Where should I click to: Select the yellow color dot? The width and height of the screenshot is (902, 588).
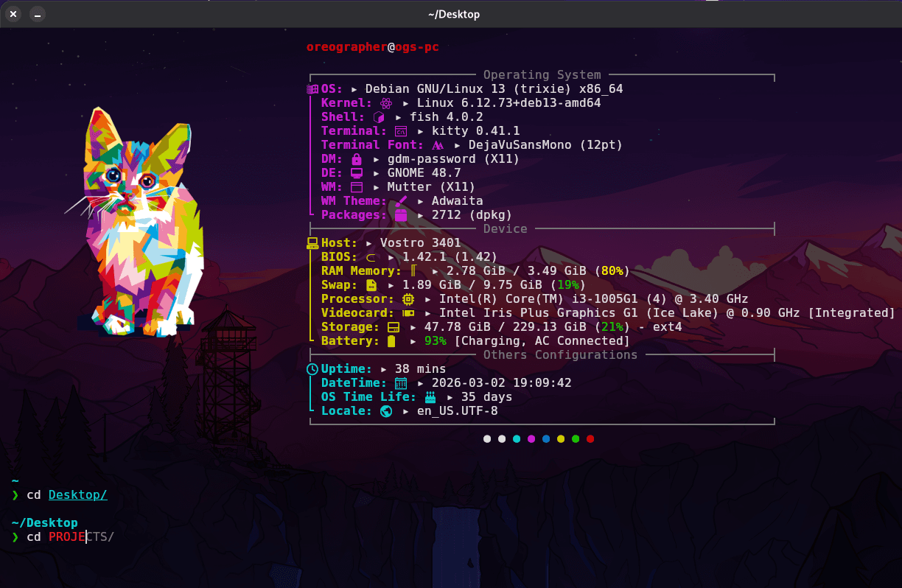click(x=561, y=439)
